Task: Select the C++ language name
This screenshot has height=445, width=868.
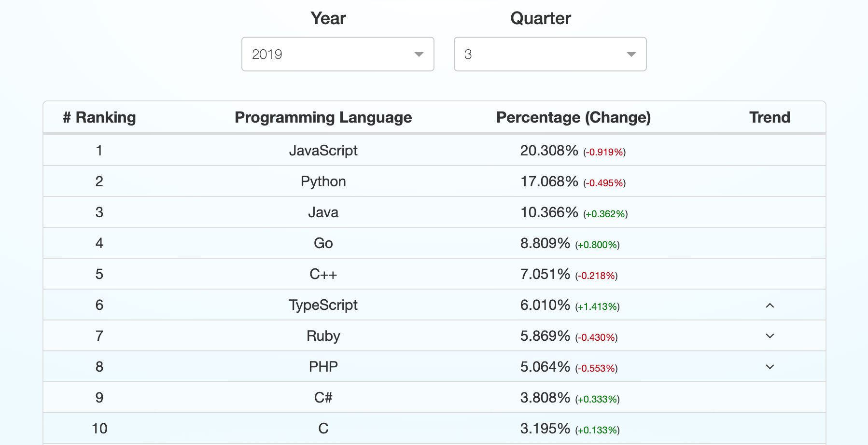Action: point(323,274)
